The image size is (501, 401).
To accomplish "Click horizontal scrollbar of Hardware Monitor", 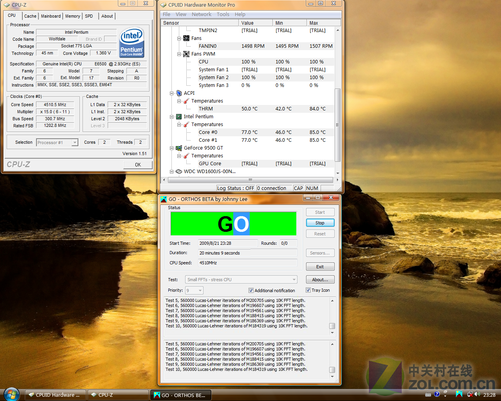I will (x=250, y=180).
